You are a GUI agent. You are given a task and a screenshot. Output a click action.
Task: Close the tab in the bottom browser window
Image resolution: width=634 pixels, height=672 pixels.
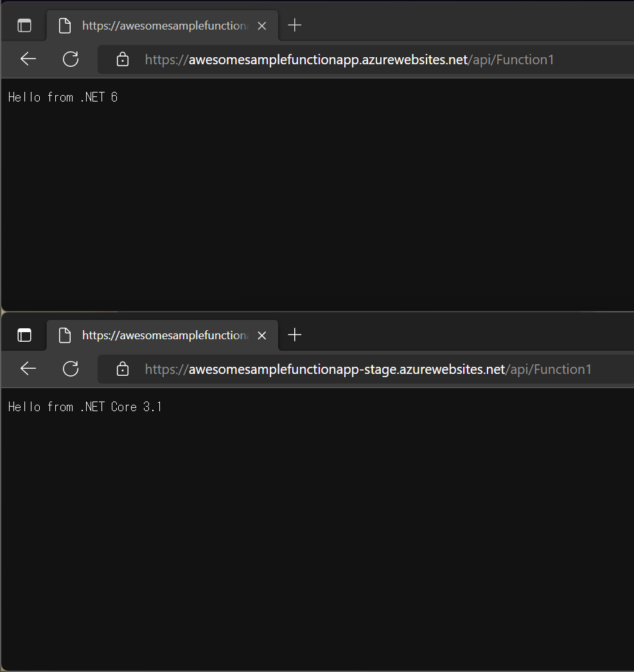click(261, 335)
